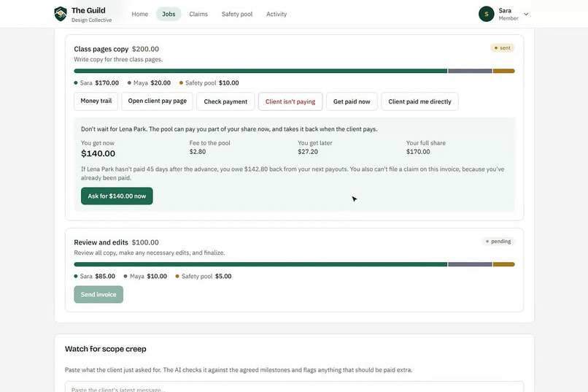Screen dimensions: 588x392
Task: Click Your full share $170.00 value
Action: 418,152
